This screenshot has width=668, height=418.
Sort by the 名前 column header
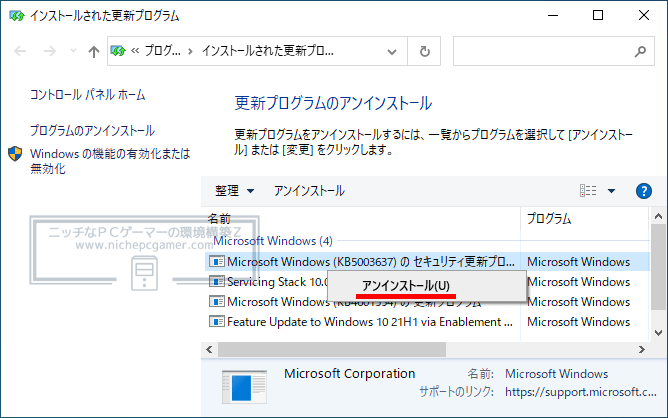[x=360, y=219]
